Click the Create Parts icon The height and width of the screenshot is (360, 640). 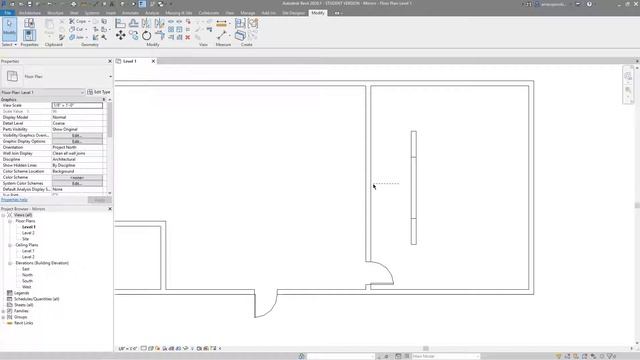pos(240,36)
